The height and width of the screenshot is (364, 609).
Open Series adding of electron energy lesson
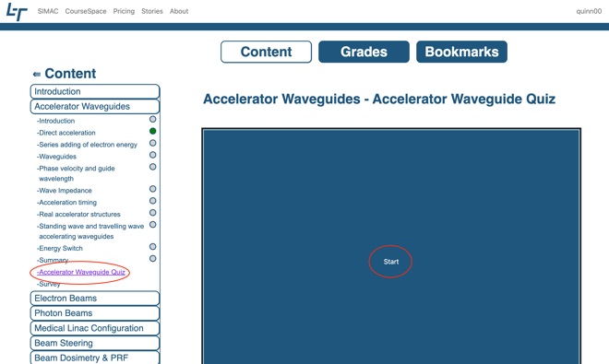[87, 145]
